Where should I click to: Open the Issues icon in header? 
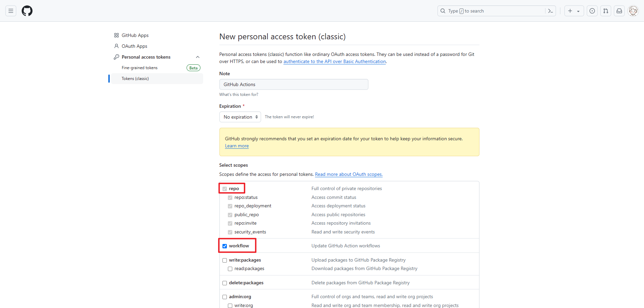(592, 11)
